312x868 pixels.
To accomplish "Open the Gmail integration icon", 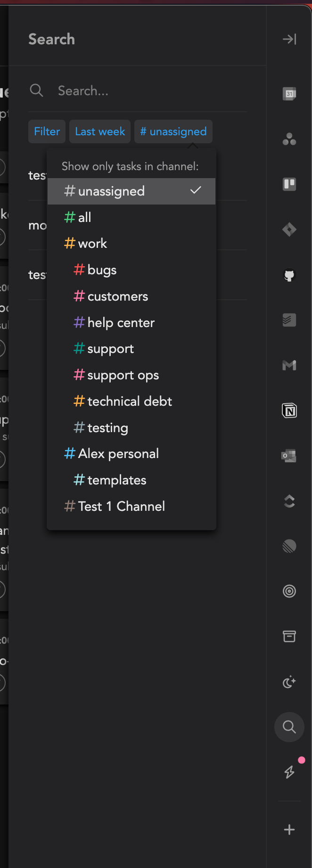I will tap(289, 365).
